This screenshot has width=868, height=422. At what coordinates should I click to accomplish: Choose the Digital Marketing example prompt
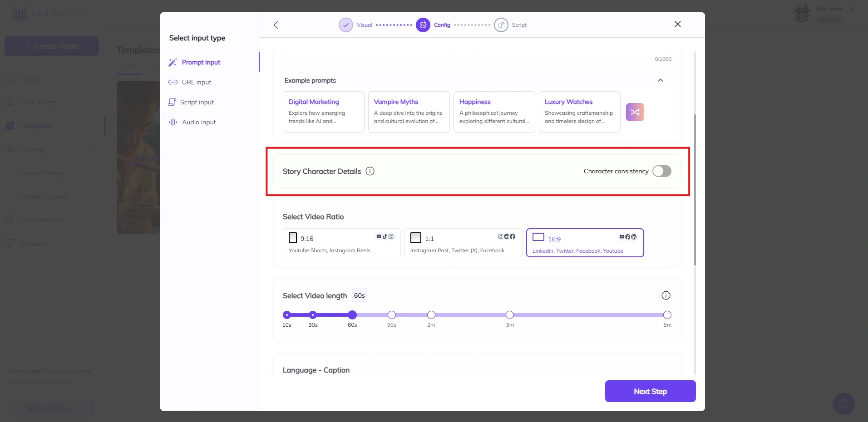click(324, 112)
